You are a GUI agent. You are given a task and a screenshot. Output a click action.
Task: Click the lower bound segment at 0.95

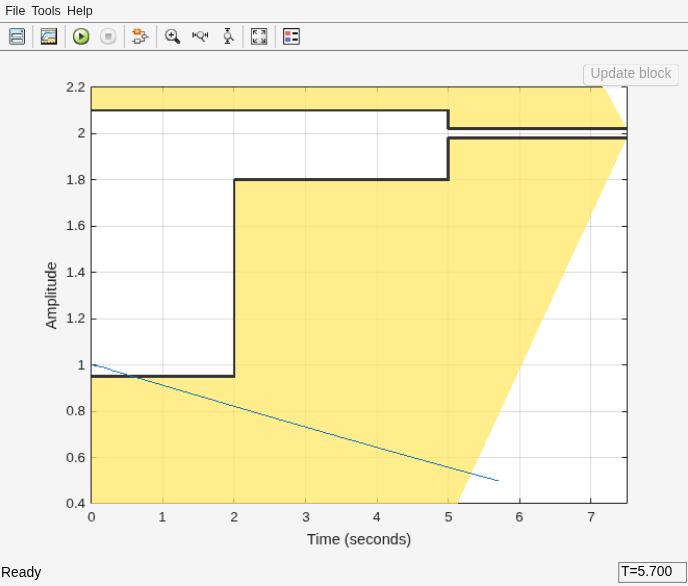pyautogui.click(x=163, y=376)
